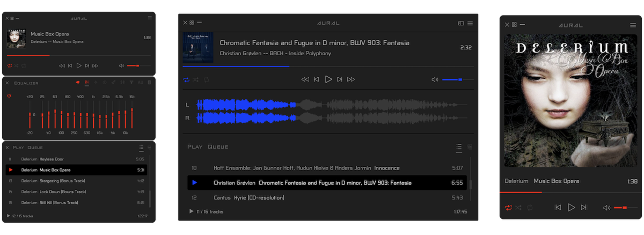
Task: Skip to next track in center player
Action: point(340,79)
